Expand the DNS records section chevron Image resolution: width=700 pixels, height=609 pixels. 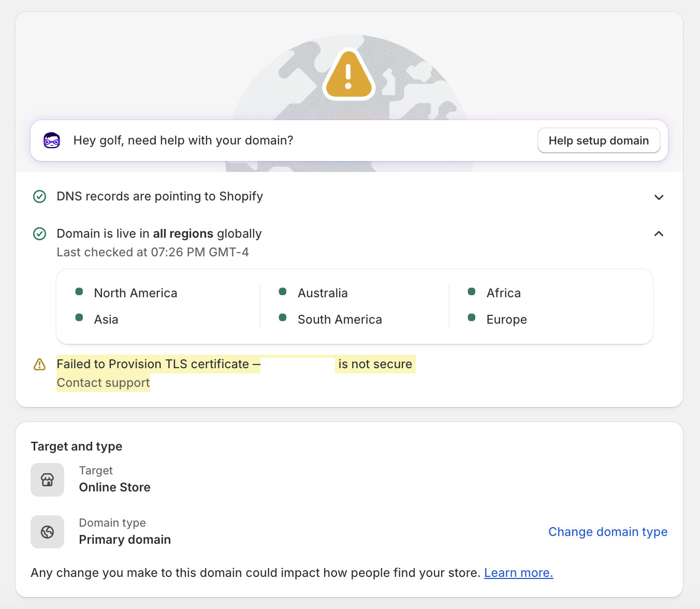659,197
